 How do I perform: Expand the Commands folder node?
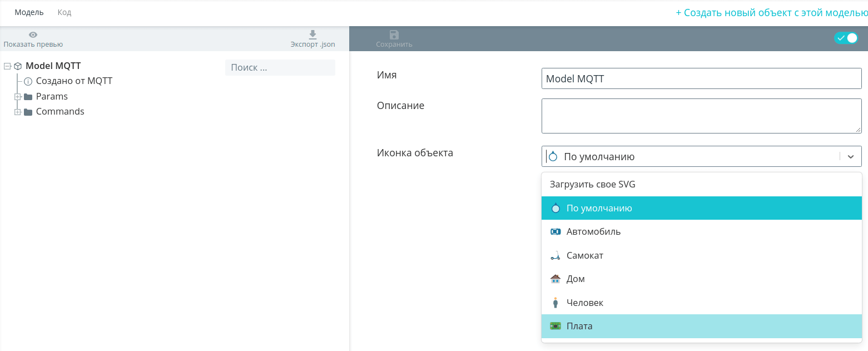coord(18,112)
